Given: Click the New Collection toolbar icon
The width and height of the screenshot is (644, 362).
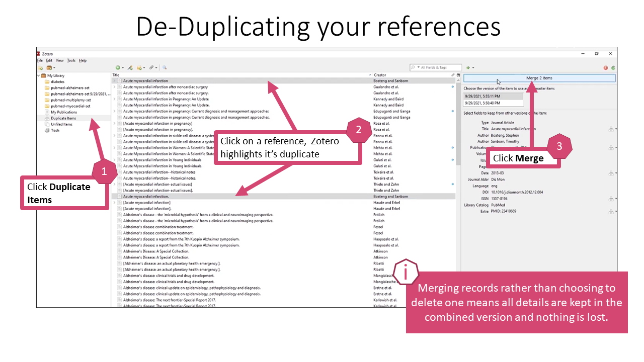Looking at the screenshot, I should [40, 67].
